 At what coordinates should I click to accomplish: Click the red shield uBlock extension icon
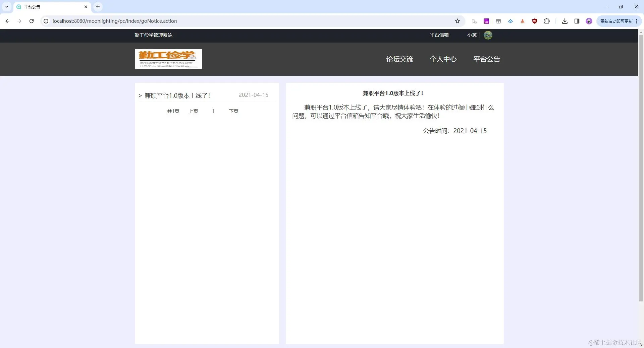tap(535, 21)
